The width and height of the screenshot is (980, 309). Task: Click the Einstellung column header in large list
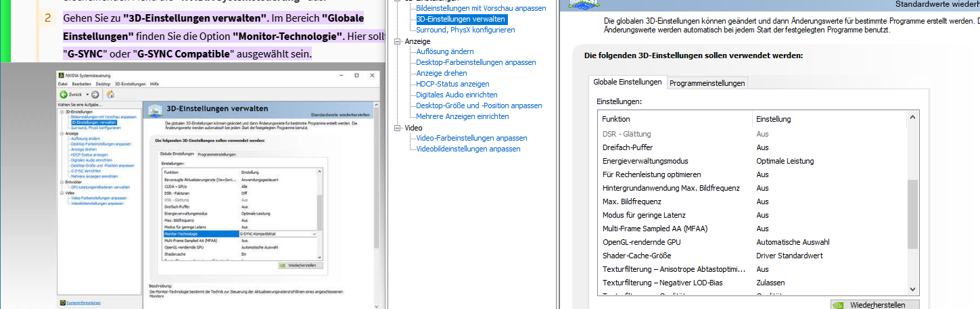[x=830, y=119]
